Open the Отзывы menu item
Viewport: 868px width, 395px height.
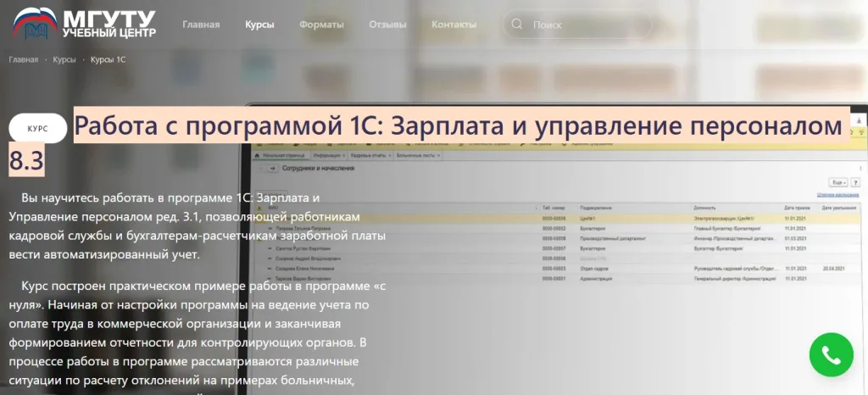pos(387,25)
